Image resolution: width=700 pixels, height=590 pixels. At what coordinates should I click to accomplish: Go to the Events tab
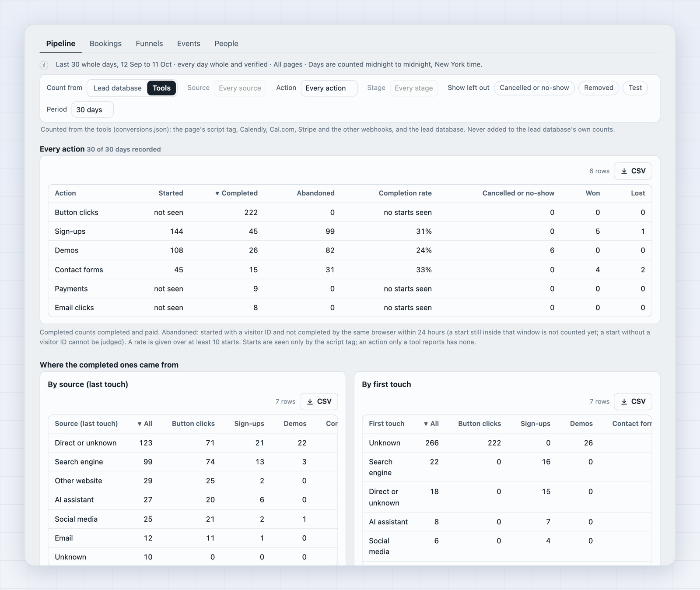(189, 43)
